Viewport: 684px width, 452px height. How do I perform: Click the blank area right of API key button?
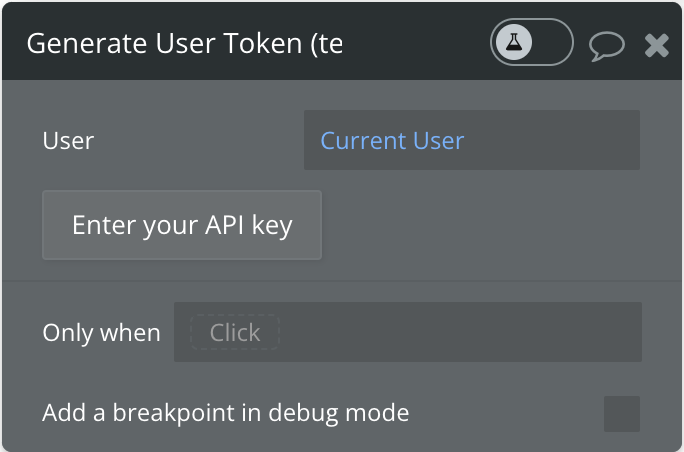(480, 225)
